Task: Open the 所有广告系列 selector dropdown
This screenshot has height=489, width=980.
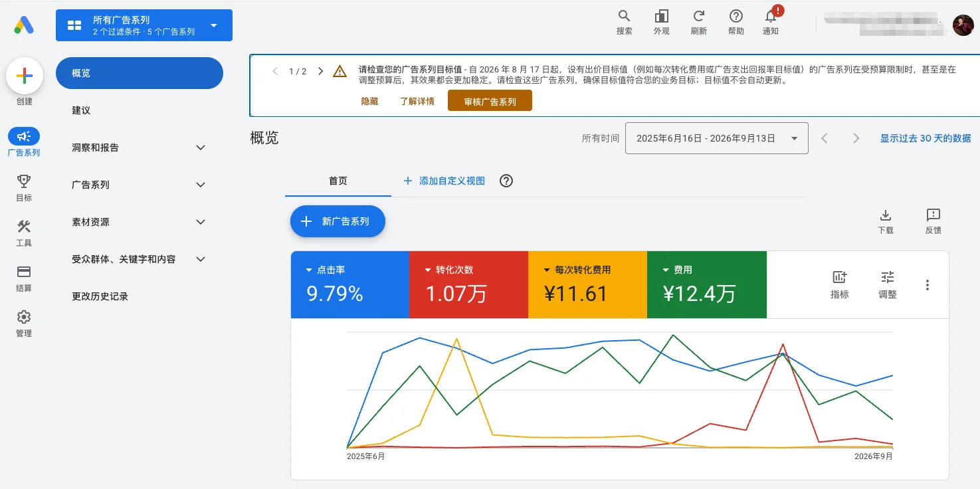Action: click(x=144, y=25)
